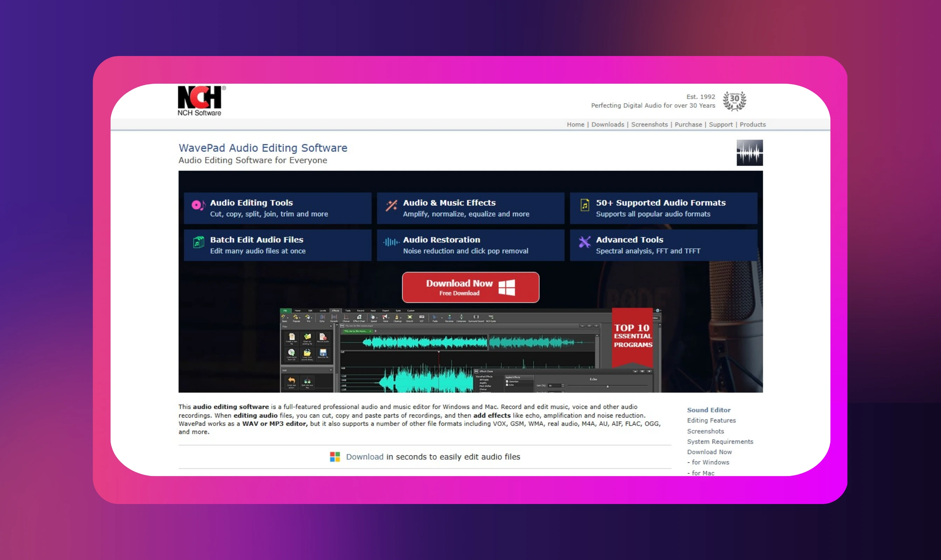
Task: Click the colored Windows logo beside Download
Action: (335, 457)
